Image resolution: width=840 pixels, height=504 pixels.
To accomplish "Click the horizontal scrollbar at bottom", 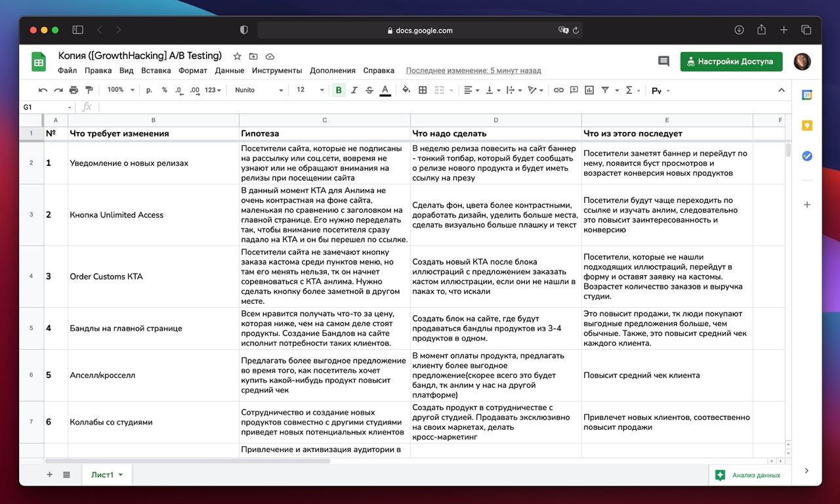I will 187,461.
